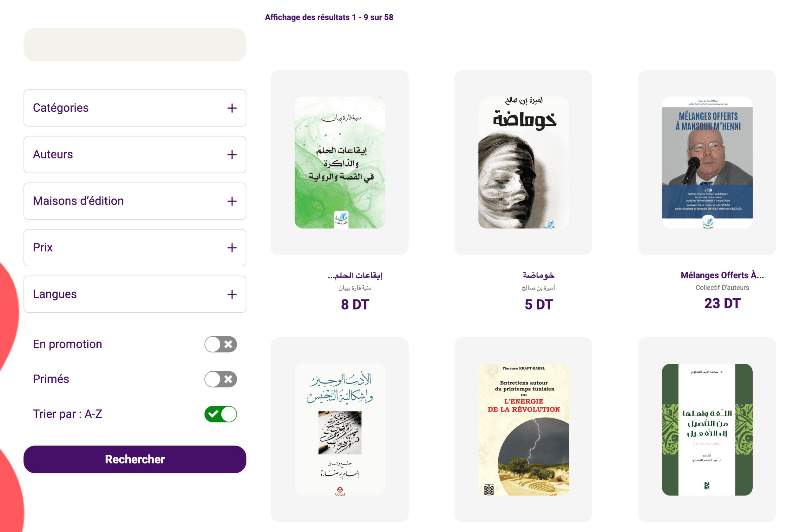The height and width of the screenshot is (532, 812).
Task: Click the plus icon beside Catégories
Action: click(x=232, y=108)
